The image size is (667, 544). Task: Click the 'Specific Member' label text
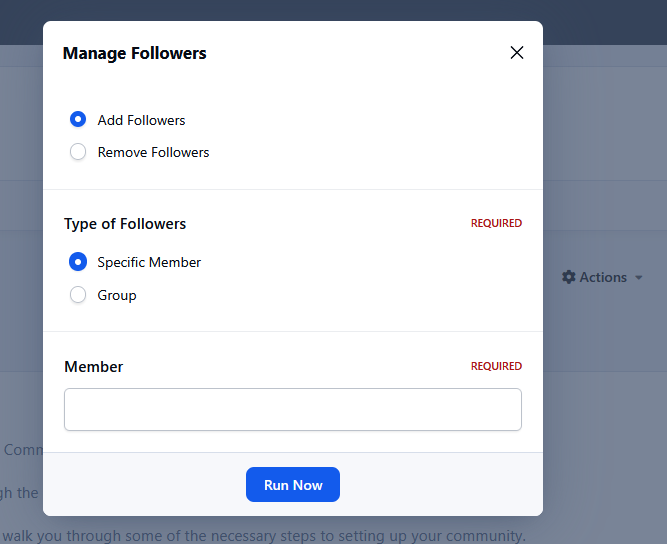(149, 262)
